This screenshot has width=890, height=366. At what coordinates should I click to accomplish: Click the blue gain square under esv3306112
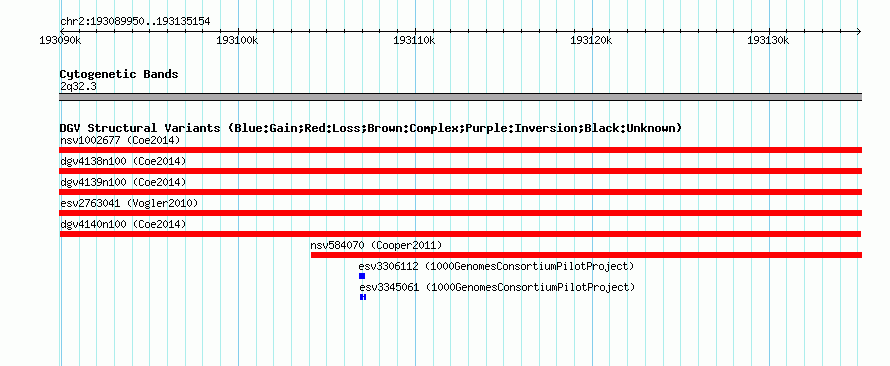point(362,276)
